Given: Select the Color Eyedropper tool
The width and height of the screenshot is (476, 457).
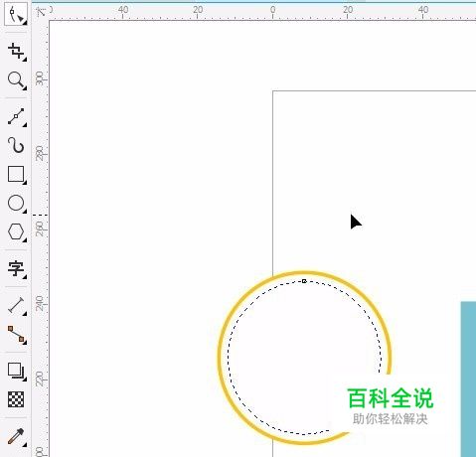Looking at the screenshot, I should point(16,436).
